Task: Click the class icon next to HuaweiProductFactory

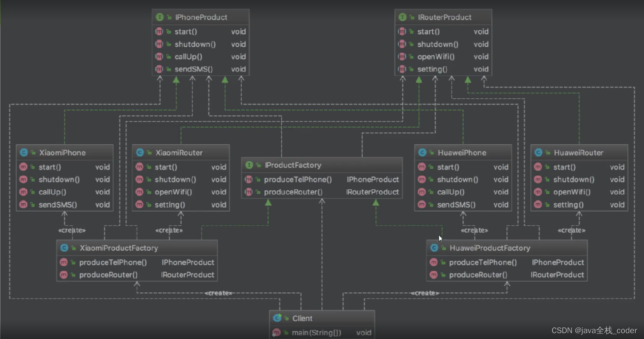Action: coord(434,248)
